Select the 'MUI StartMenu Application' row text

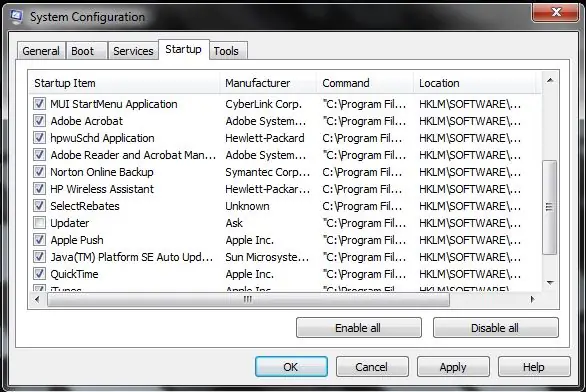click(114, 104)
